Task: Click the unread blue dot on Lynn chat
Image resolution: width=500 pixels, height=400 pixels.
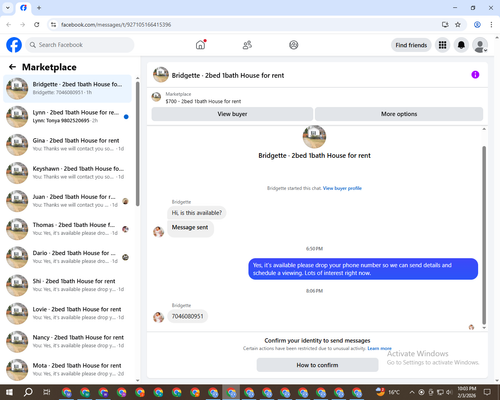Action: click(x=126, y=117)
